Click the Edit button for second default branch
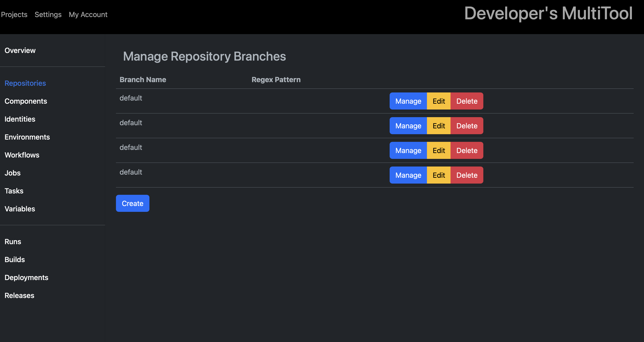This screenshot has width=644, height=342. click(x=439, y=125)
